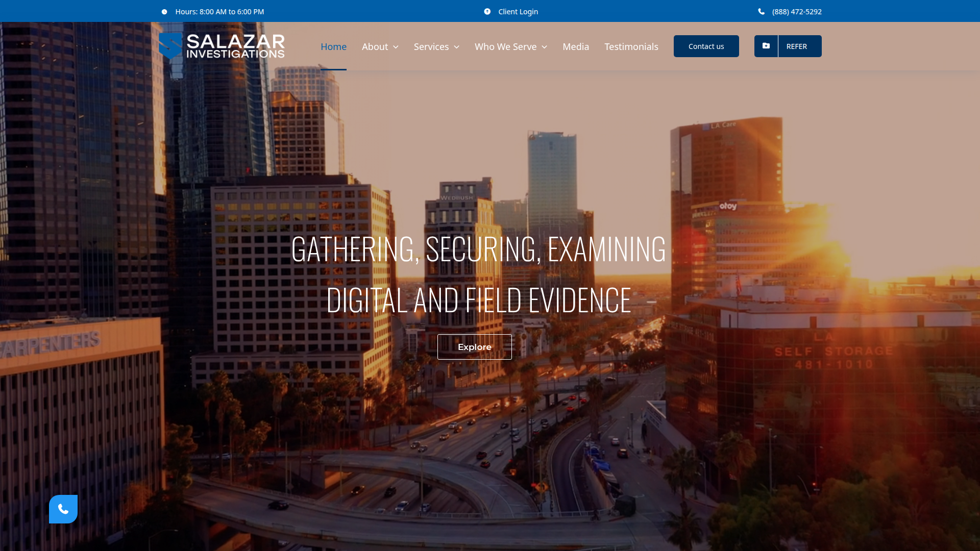980x551 pixels.
Task: Click the Salazar Investigations shield logo
Action: pos(170,46)
